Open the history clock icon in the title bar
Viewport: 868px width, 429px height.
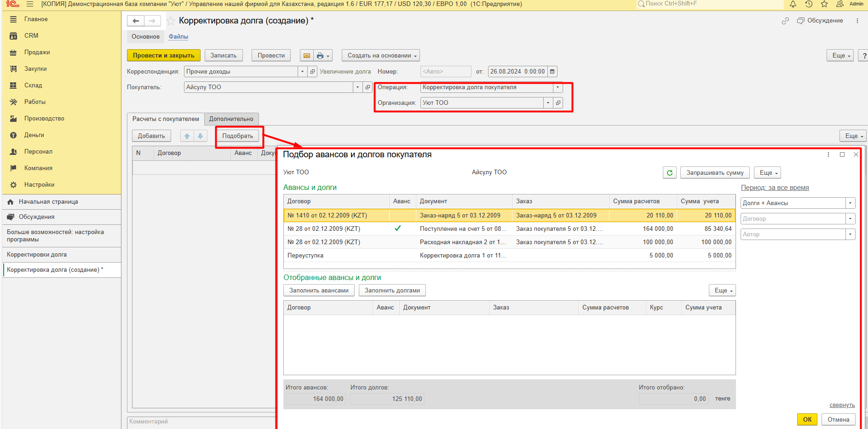pyautogui.click(x=809, y=4)
